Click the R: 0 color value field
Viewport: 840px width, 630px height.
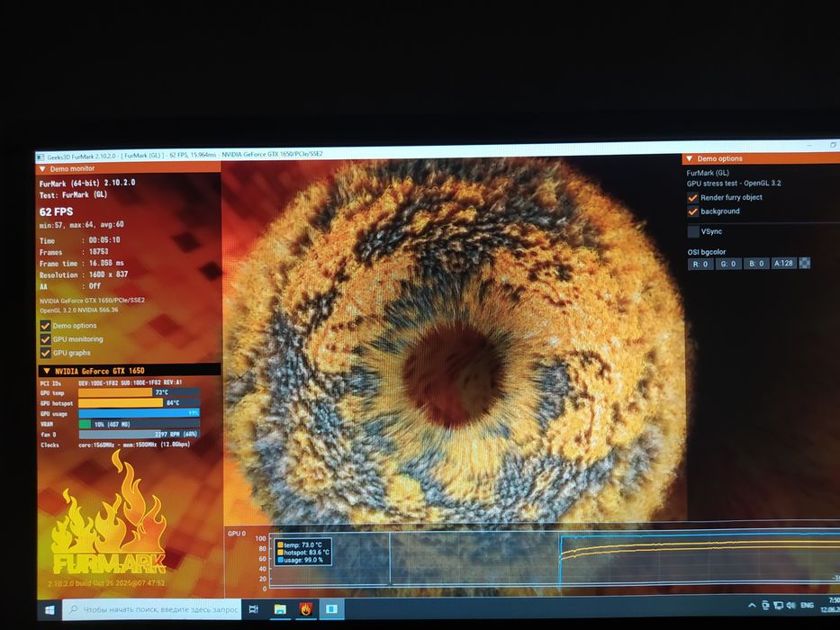pyautogui.click(x=700, y=264)
